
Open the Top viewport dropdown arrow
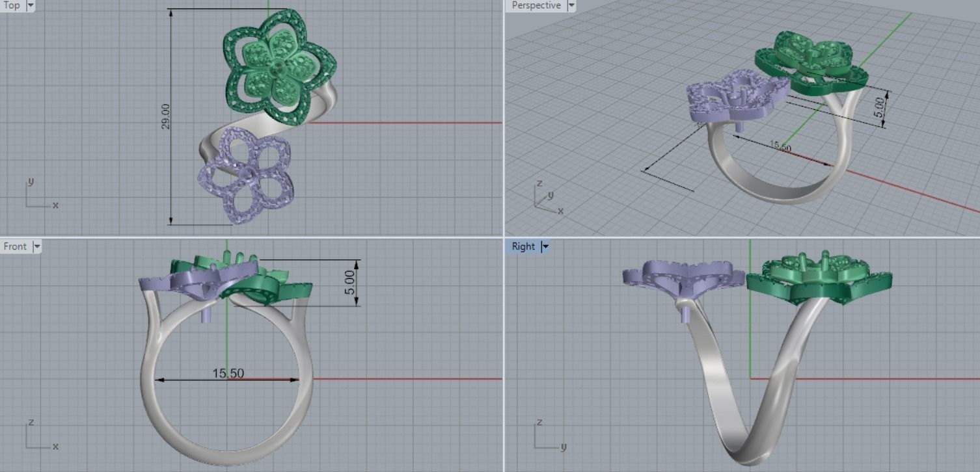click(31, 5)
